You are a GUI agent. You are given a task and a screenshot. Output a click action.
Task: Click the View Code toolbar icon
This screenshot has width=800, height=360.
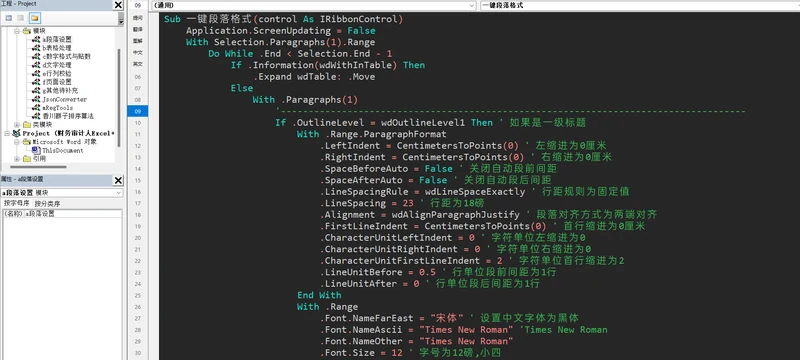9,18
